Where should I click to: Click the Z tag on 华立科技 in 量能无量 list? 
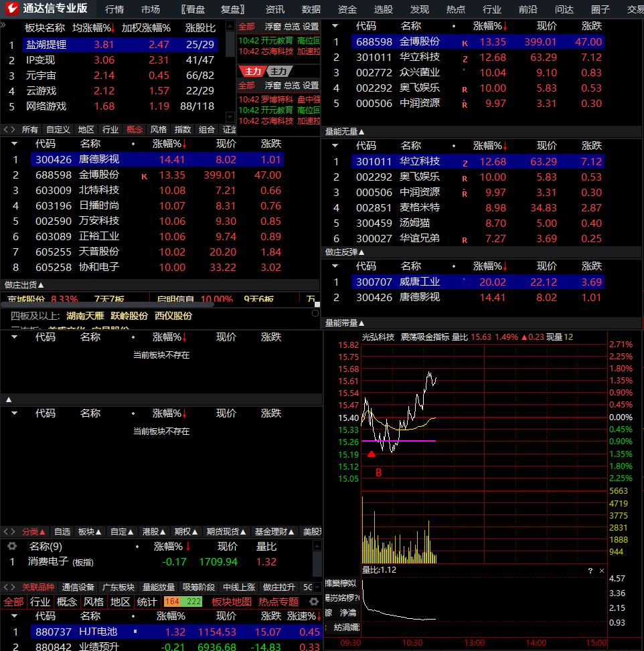465,163
